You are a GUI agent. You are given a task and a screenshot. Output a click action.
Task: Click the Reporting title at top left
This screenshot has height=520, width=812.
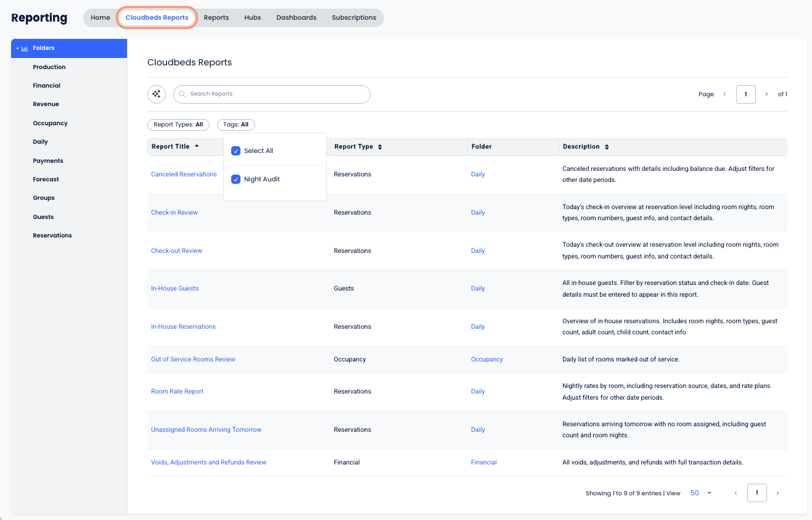(x=39, y=17)
